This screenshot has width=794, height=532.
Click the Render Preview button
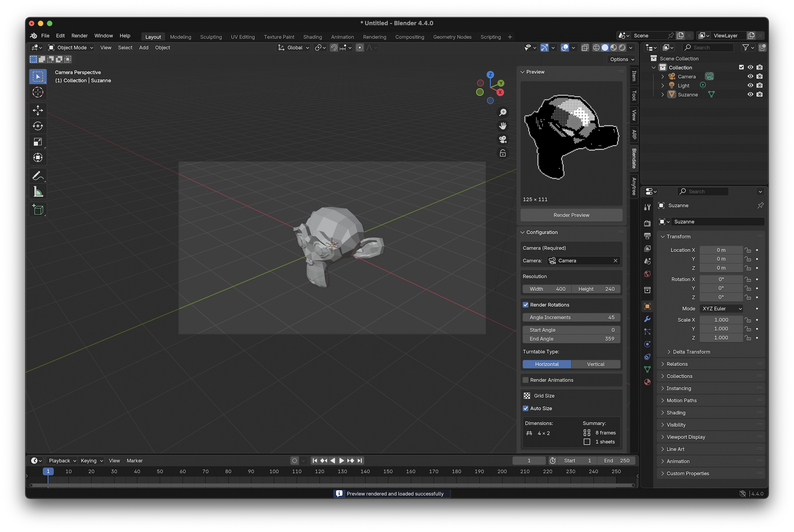click(x=571, y=215)
